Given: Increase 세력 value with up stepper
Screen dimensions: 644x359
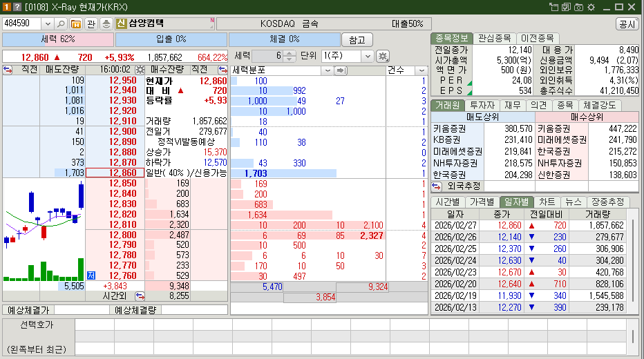Looking at the screenshot, I should [289, 53].
